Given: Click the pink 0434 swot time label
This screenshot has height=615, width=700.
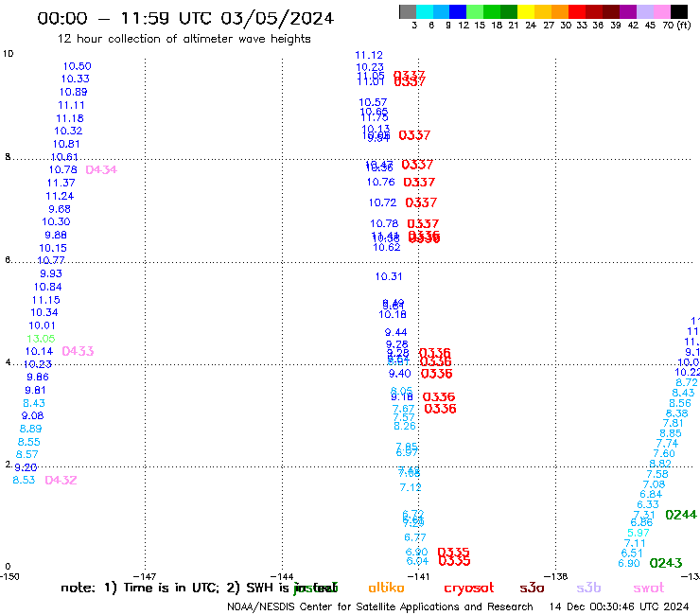Looking at the screenshot, I should (101, 169).
